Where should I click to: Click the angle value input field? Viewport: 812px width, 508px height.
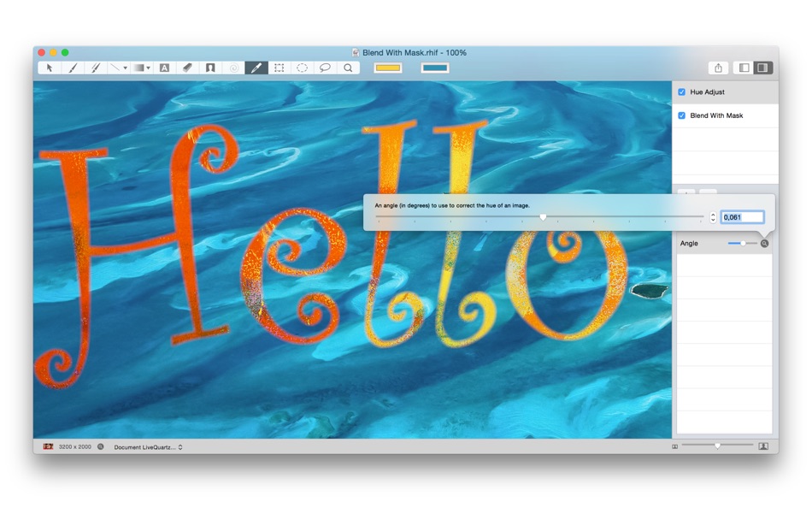pos(742,217)
